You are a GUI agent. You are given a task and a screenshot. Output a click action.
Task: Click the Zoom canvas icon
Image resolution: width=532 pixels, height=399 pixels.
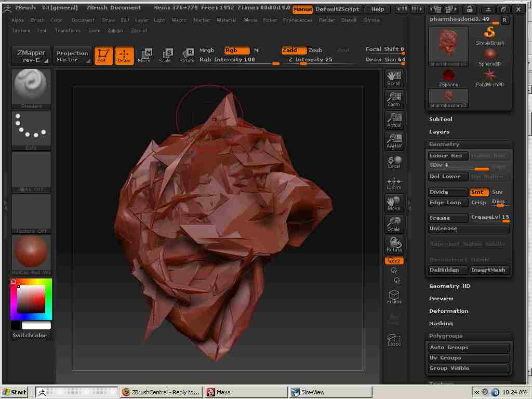pos(394,99)
